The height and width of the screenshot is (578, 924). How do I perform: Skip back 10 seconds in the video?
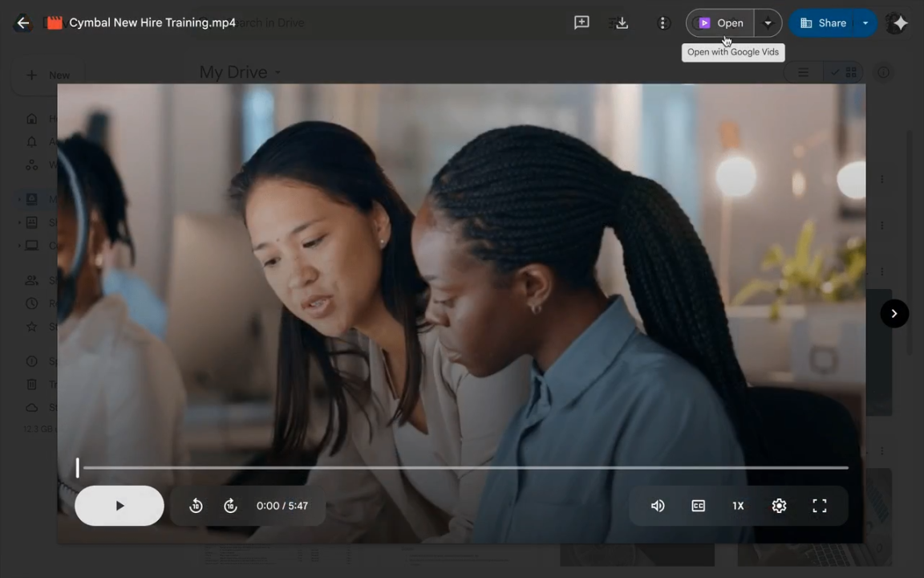[x=196, y=505]
